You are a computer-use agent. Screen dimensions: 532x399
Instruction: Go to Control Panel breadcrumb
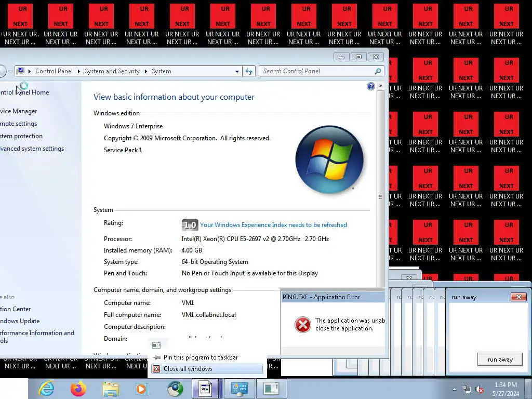54,71
